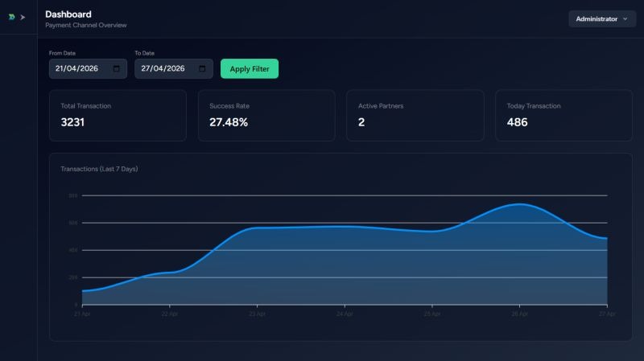Screen dimensions: 644x361
Task: Click the Dashboard page title
Action: point(68,14)
